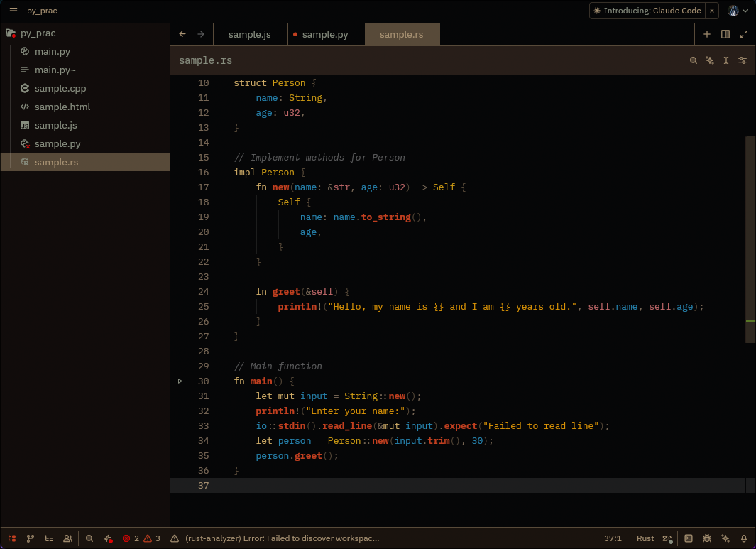Open inline assist sparkle in editor toolbar
This screenshot has height=549, width=756.
[x=710, y=60]
